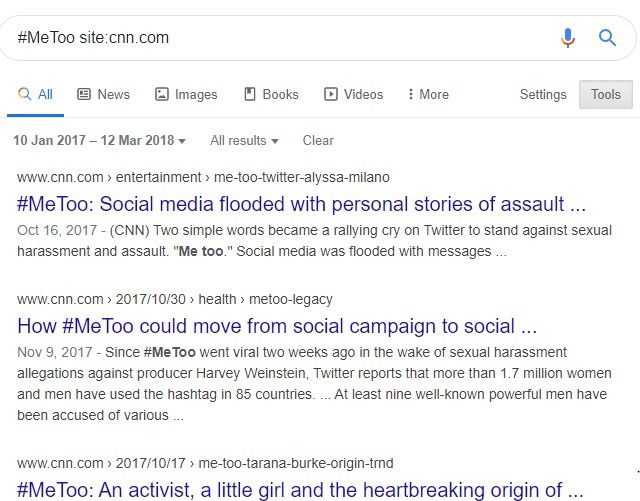
Task: Click the blue magnifying glass search button
Action: click(x=607, y=38)
